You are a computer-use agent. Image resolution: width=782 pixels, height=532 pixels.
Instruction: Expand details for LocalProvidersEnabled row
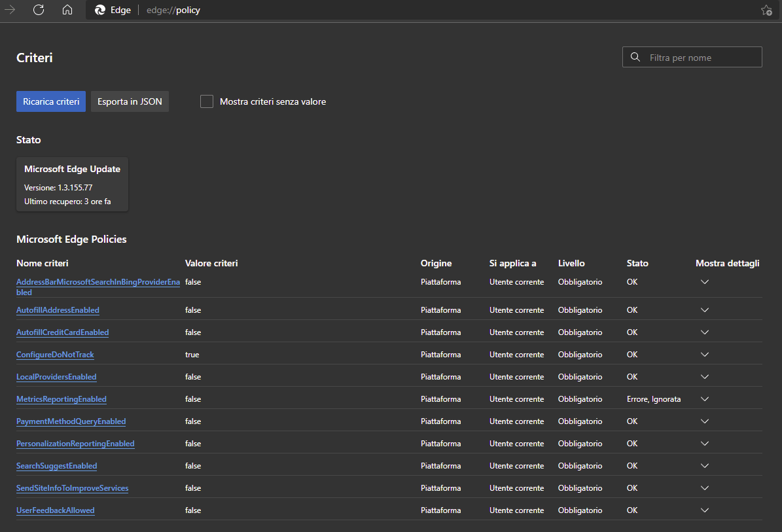[705, 377]
